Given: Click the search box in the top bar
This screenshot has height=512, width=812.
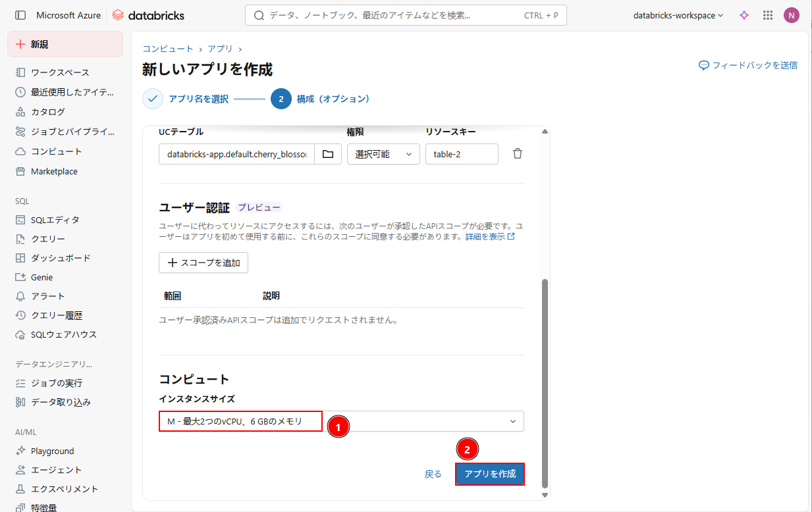Looking at the screenshot, I should pos(405,15).
